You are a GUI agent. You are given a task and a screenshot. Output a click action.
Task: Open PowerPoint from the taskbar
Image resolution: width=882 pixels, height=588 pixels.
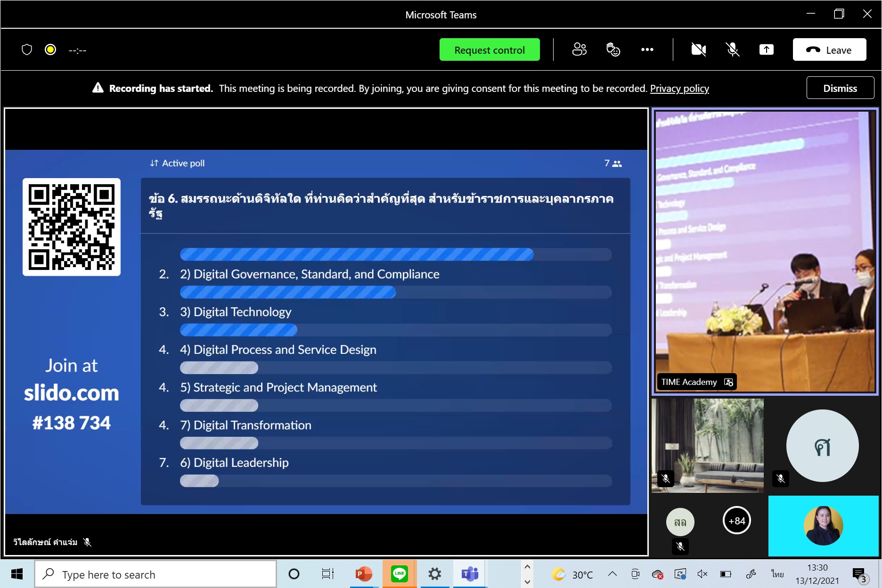point(363,574)
